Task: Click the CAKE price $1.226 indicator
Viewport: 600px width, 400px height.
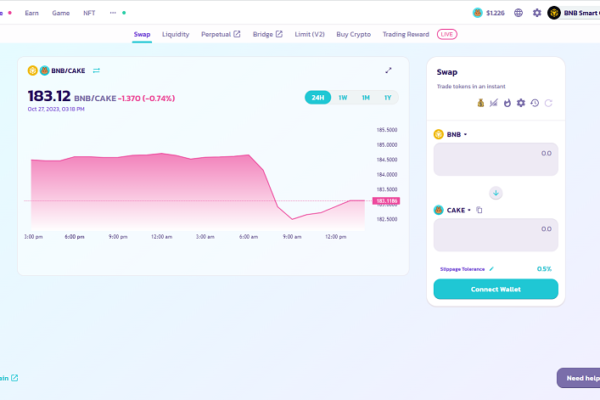Action: (489, 13)
